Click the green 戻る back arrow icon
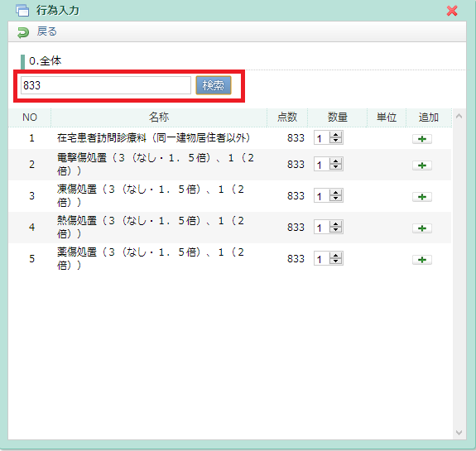The width and height of the screenshot is (476, 451). (23, 32)
